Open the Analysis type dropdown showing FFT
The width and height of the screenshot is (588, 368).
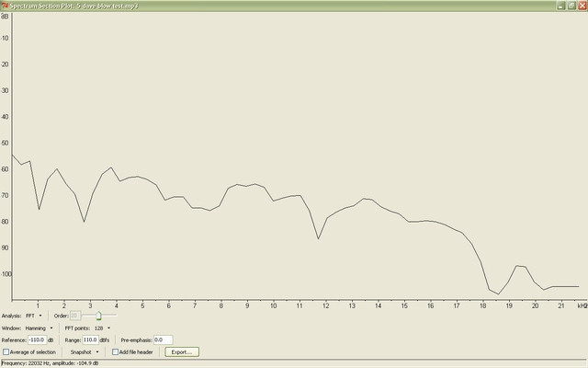tap(34, 316)
